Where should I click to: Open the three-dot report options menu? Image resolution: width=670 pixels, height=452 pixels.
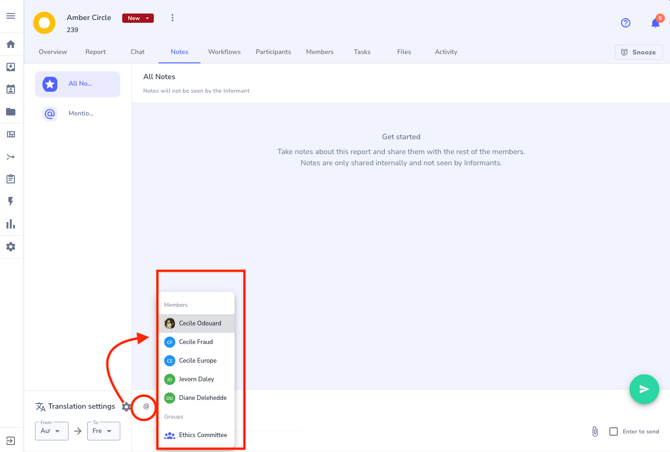point(172,18)
